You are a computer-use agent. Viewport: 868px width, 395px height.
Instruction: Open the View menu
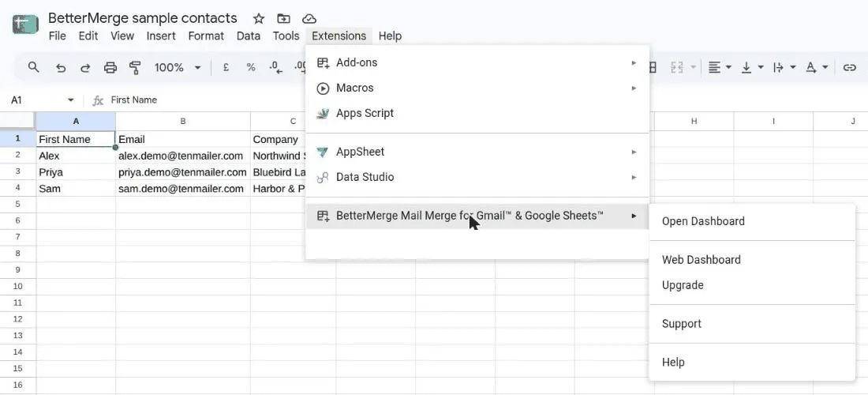pos(122,36)
